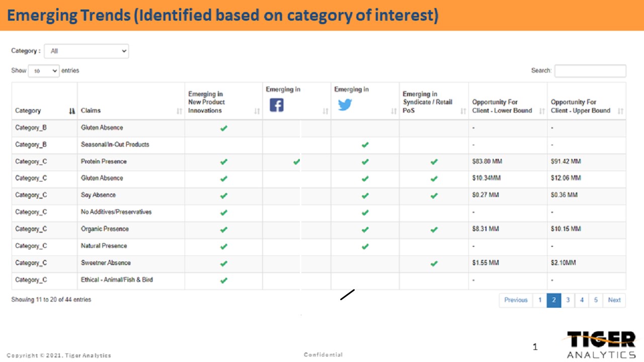Open the Show entries count dropdown
The width and height of the screenshot is (644, 362).
[44, 71]
